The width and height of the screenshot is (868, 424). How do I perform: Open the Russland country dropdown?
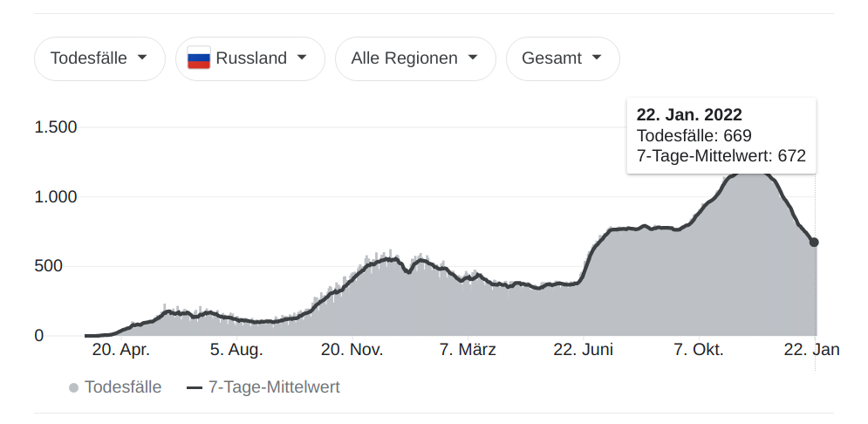coord(249,59)
